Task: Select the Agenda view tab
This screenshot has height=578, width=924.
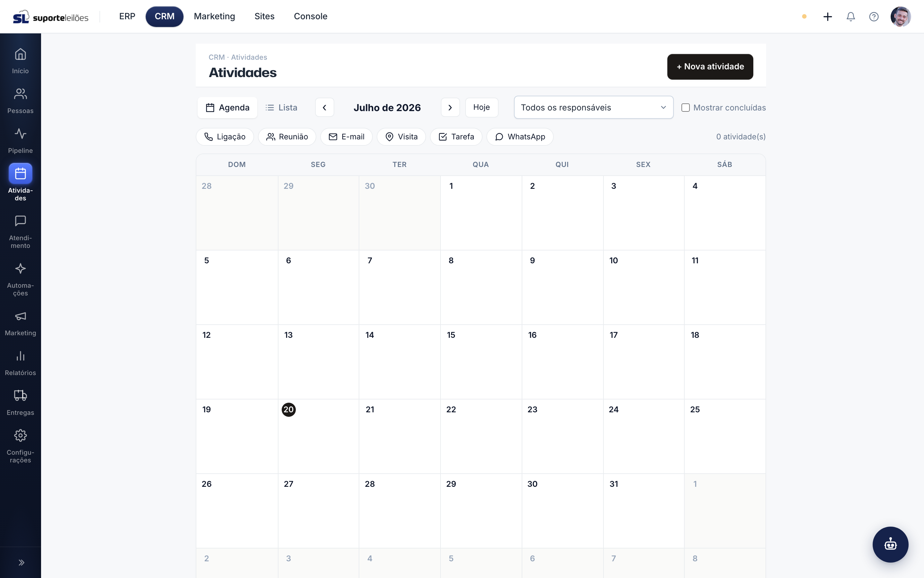Action: point(227,108)
